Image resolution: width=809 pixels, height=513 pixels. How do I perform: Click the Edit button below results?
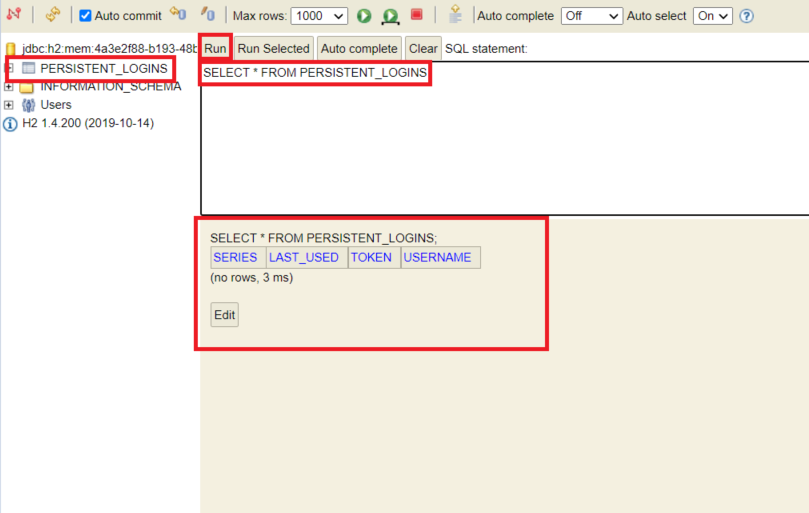(x=224, y=315)
